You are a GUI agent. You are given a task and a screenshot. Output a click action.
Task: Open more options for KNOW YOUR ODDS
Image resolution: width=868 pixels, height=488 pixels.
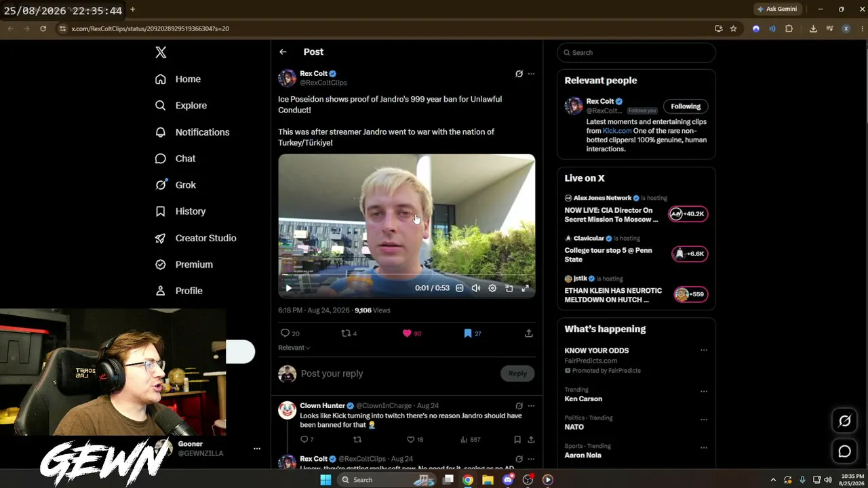(704, 350)
